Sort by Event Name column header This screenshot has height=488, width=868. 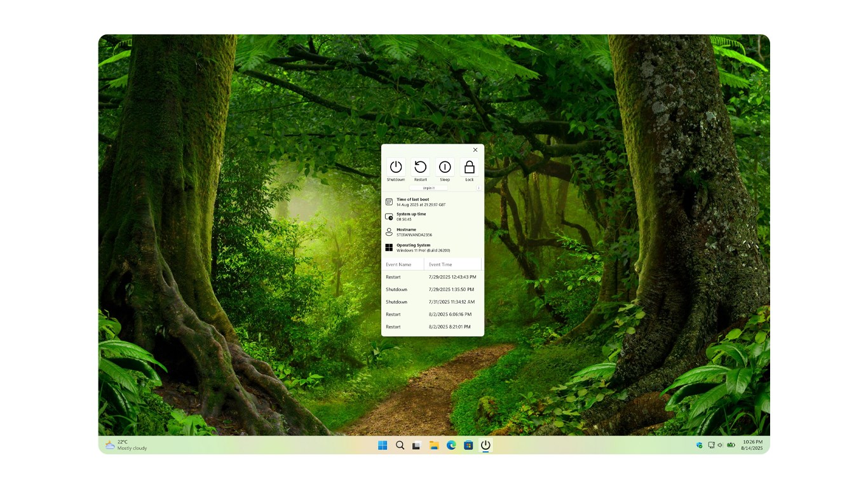pos(403,264)
